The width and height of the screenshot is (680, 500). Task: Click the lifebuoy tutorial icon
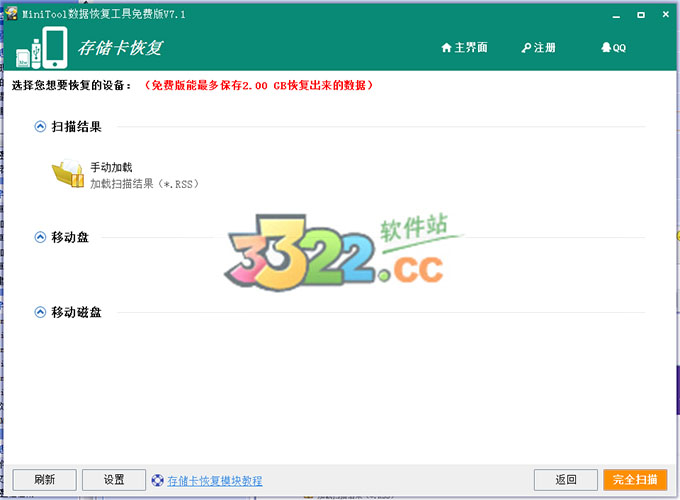(157, 480)
